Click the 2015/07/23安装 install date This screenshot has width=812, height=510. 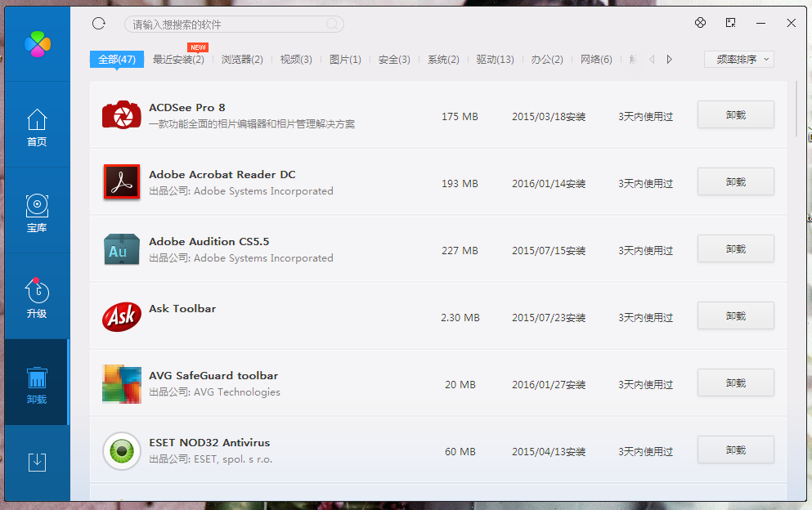(549, 317)
